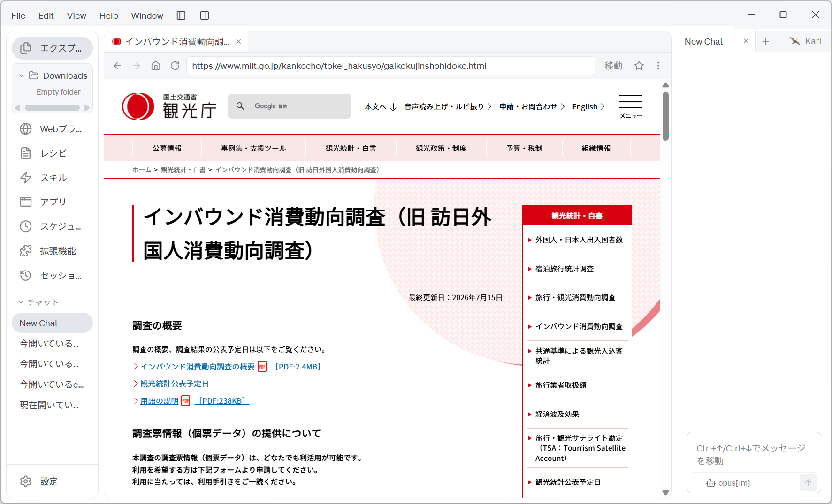Screen dimensions: 832x504
Task: Open the Webブラ... browser section
Action: tap(52, 129)
